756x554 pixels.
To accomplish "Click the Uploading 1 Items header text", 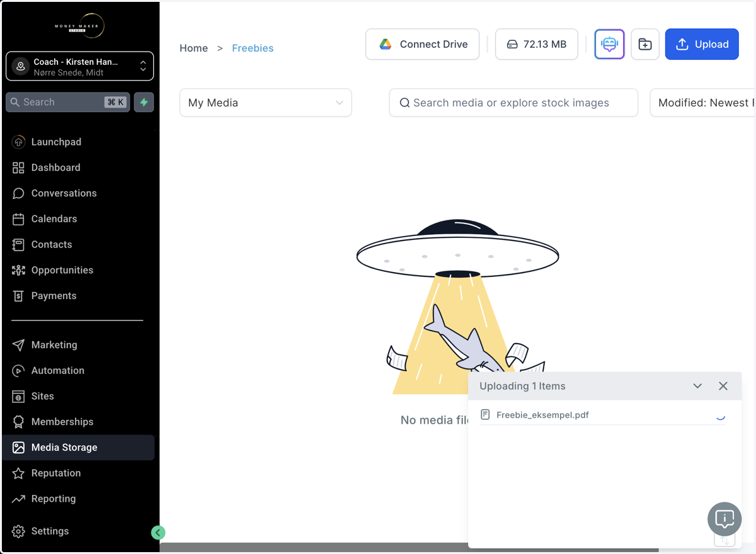I will tap(522, 386).
